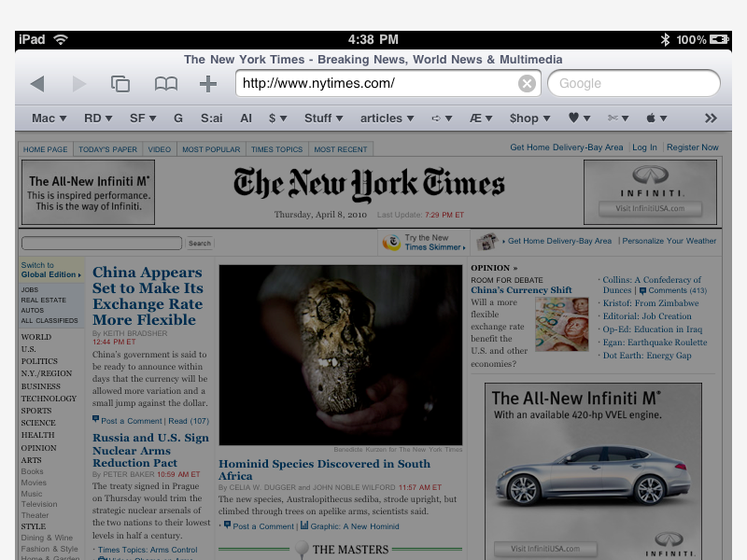Viewport: 747px width, 560px height.
Task: Tap the Bluetooth status bar icon
Action: pos(665,39)
